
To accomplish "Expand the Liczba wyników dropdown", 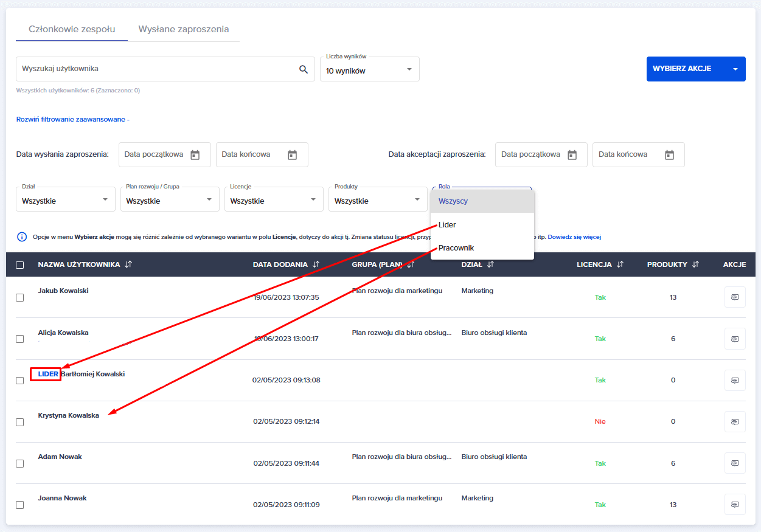I will pos(369,70).
